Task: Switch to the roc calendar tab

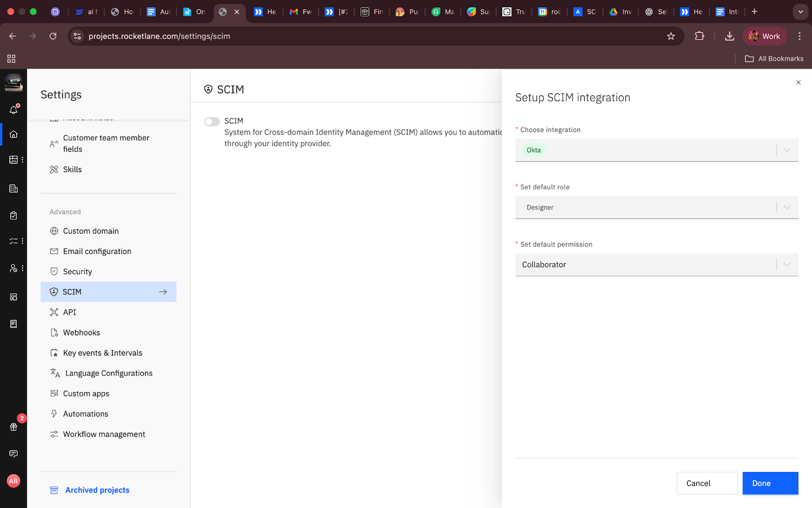Action: (549, 12)
